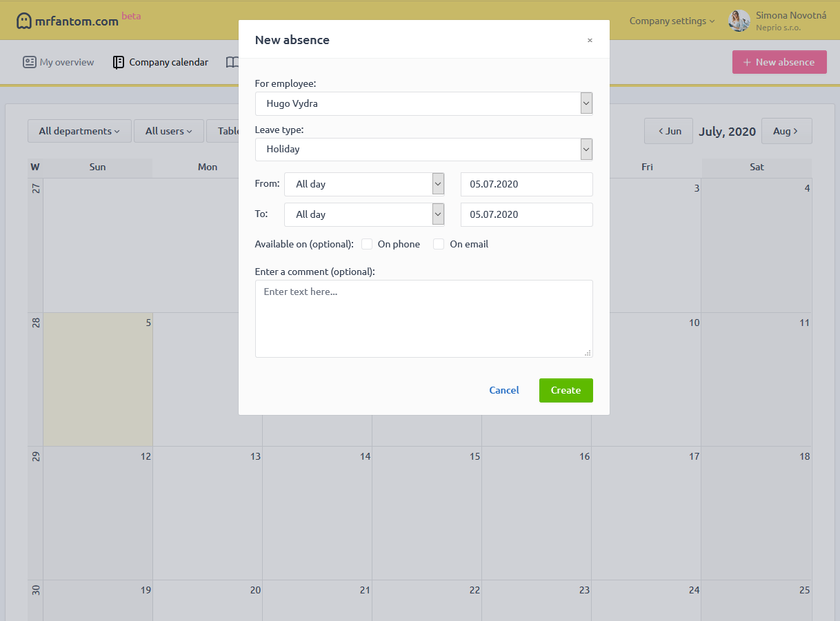840x621 pixels.
Task: Go to next month Aug
Action: click(x=786, y=131)
